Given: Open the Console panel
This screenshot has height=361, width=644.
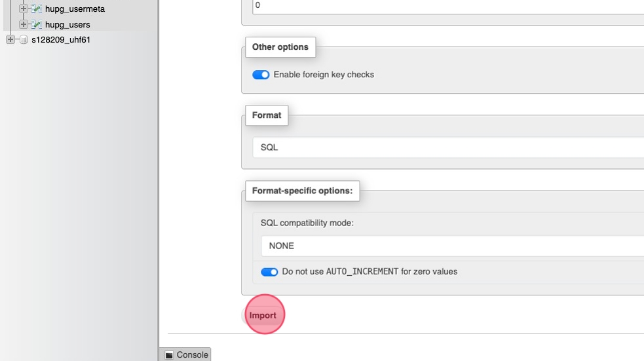Looking at the screenshot, I should click(192, 354).
